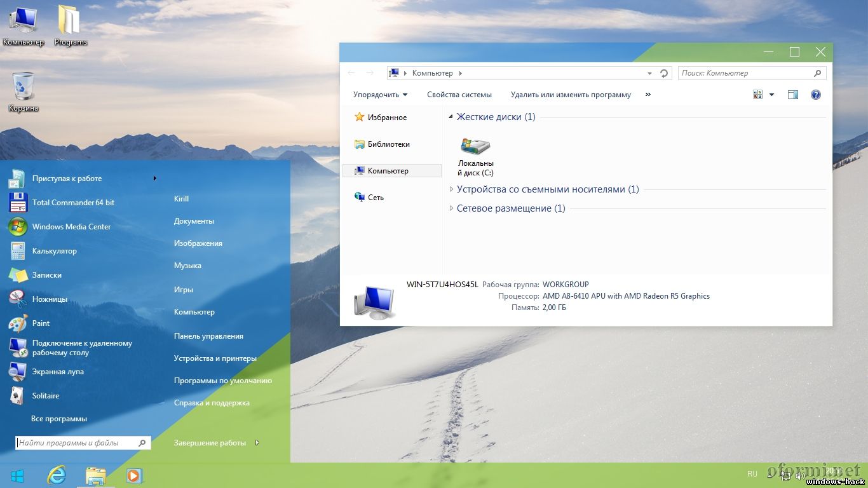Open view options dropdown arrow

771,95
